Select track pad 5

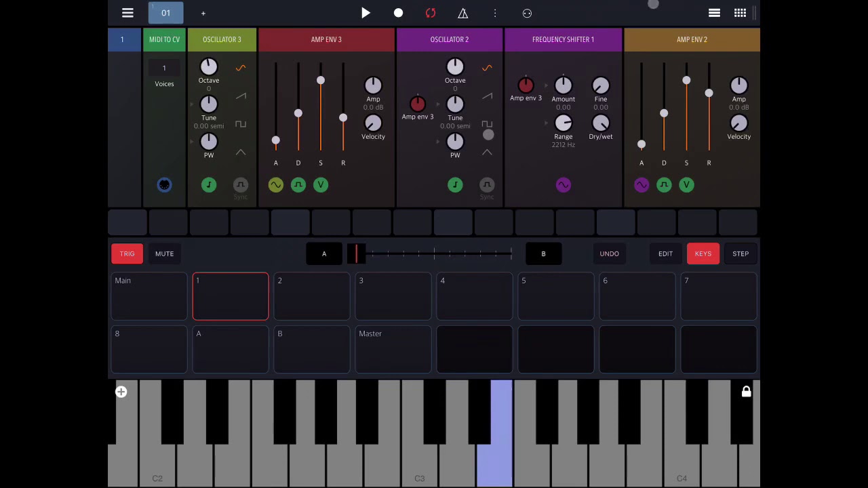[x=556, y=296]
